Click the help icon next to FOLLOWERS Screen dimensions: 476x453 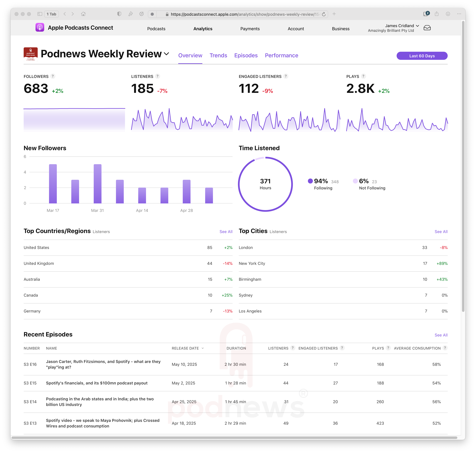click(53, 76)
